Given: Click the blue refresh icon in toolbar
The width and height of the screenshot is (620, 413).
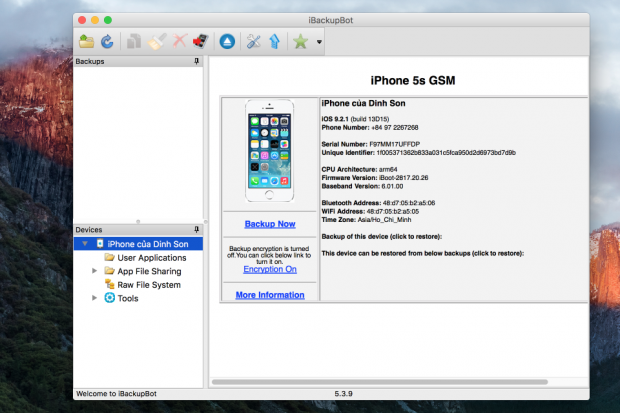Looking at the screenshot, I should click(107, 42).
